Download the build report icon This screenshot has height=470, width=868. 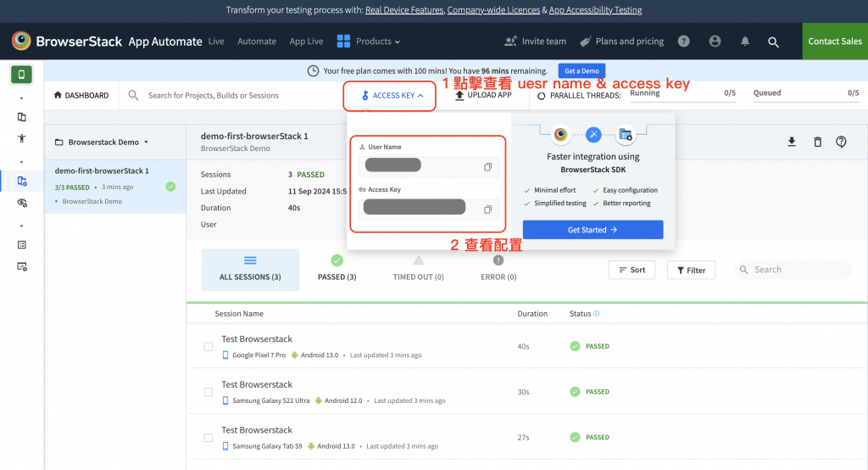point(792,142)
